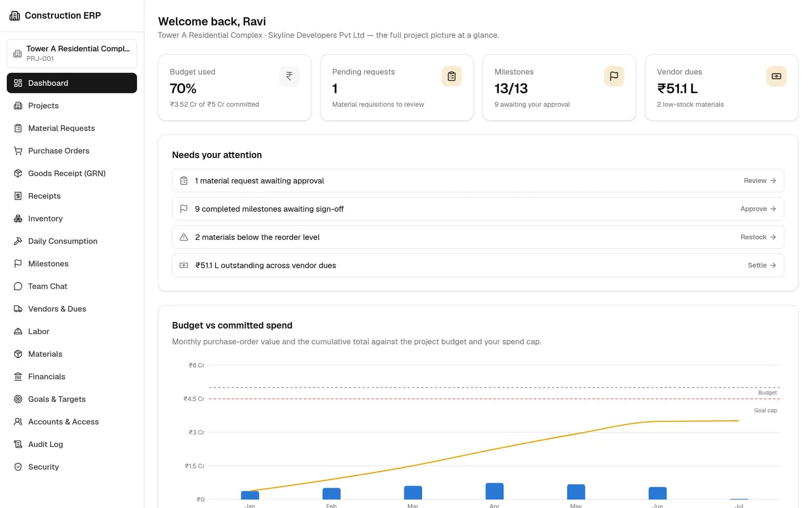Image resolution: width=812 pixels, height=508 pixels.
Task: Click Restock for low materials
Action: click(758, 237)
